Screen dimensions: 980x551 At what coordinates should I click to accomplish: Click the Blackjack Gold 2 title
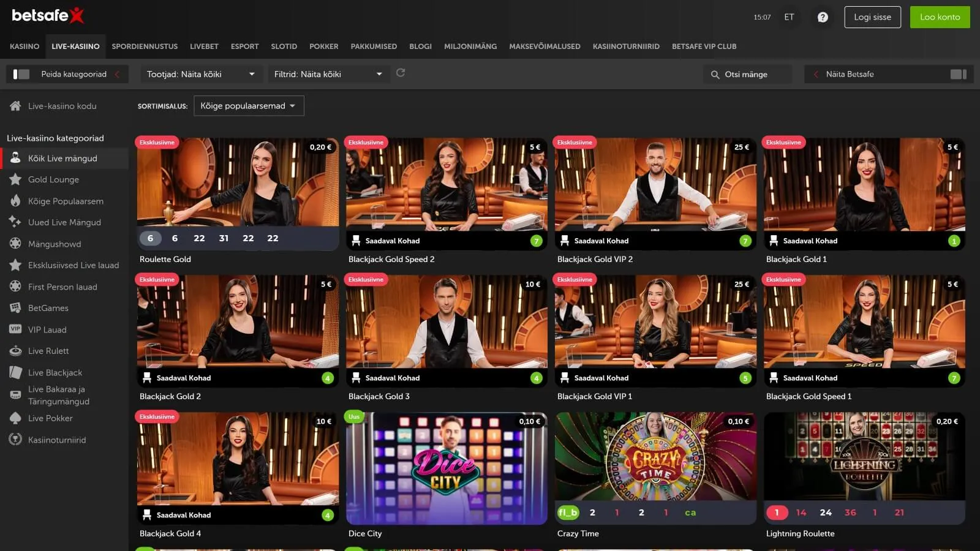click(170, 396)
